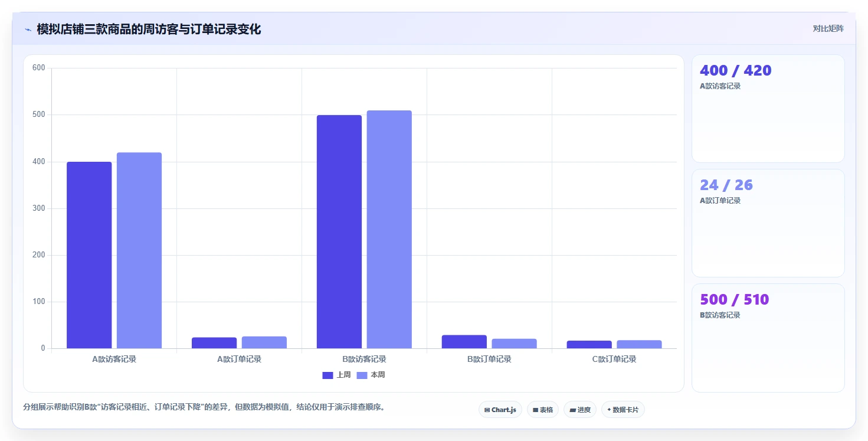Click the 上周 bar for B款访客记录
This screenshot has width=868, height=441.
pos(339,231)
